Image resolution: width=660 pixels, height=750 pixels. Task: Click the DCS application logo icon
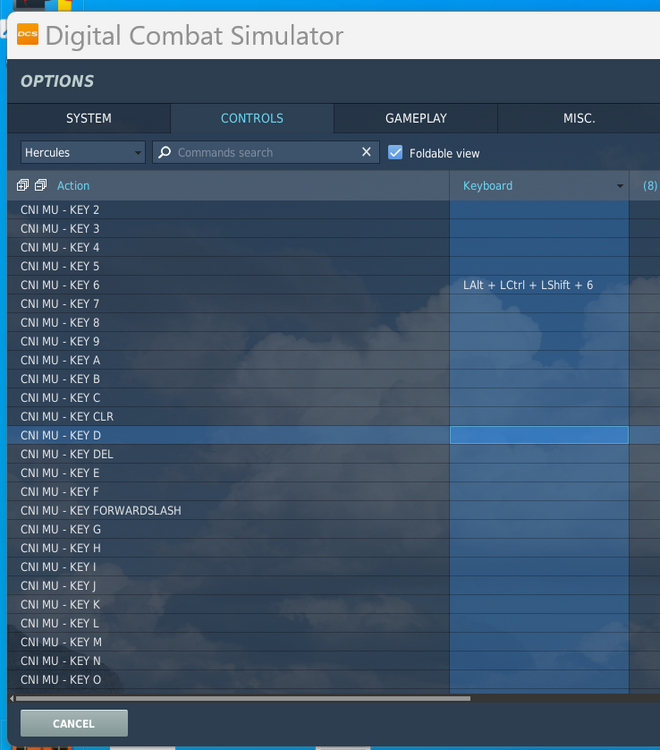pyautogui.click(x=27, y=34)
